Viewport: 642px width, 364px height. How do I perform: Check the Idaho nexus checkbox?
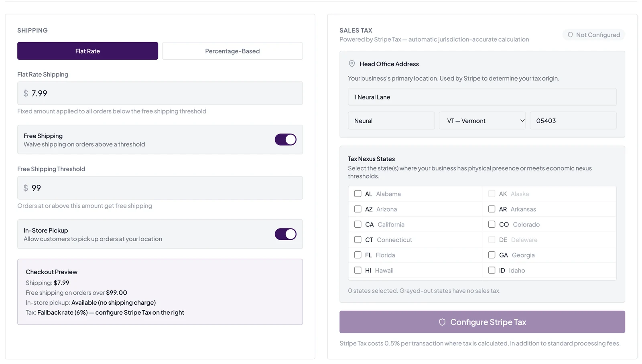(x=492, y=270)
